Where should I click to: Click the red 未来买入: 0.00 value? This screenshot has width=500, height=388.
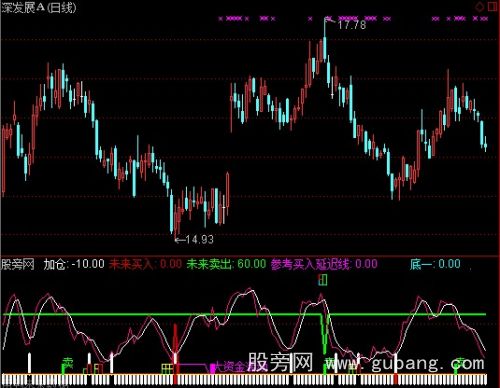click(145, 264)
